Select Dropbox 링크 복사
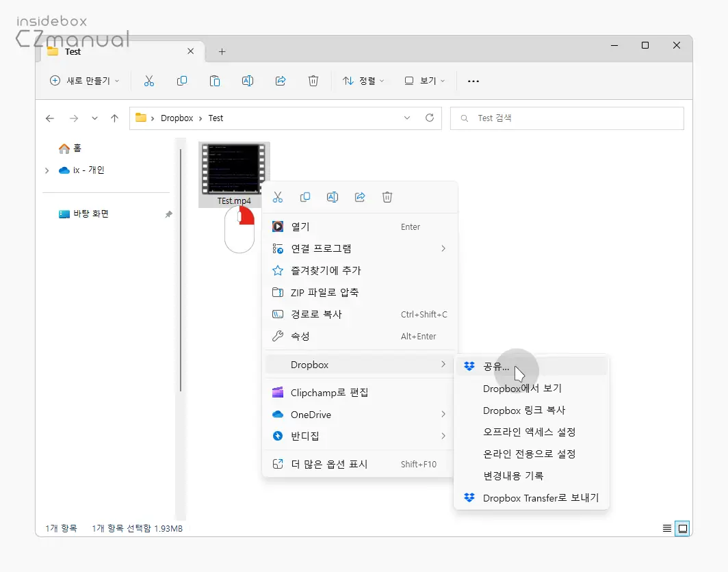Screen dimensions: 728x572 532,411
